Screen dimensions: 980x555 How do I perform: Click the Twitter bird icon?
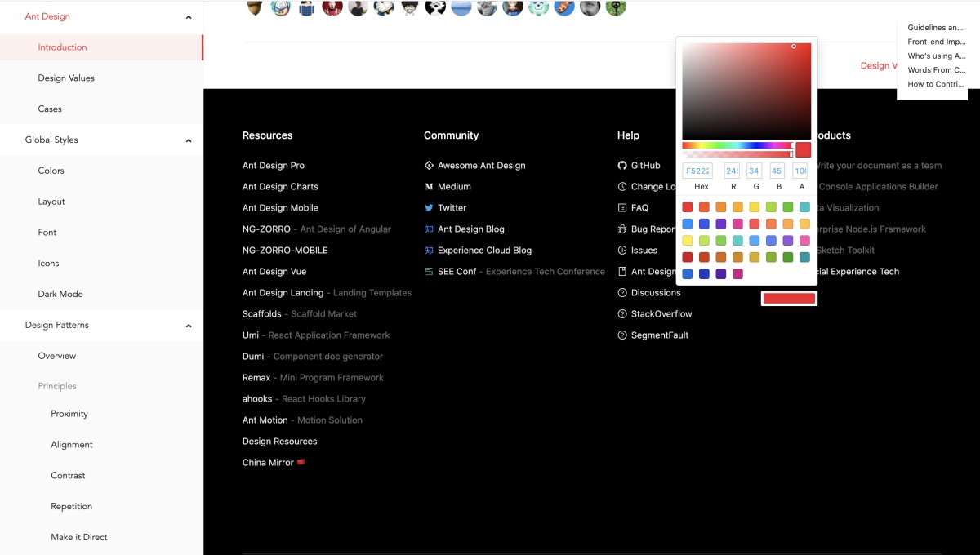coord(429,208)
